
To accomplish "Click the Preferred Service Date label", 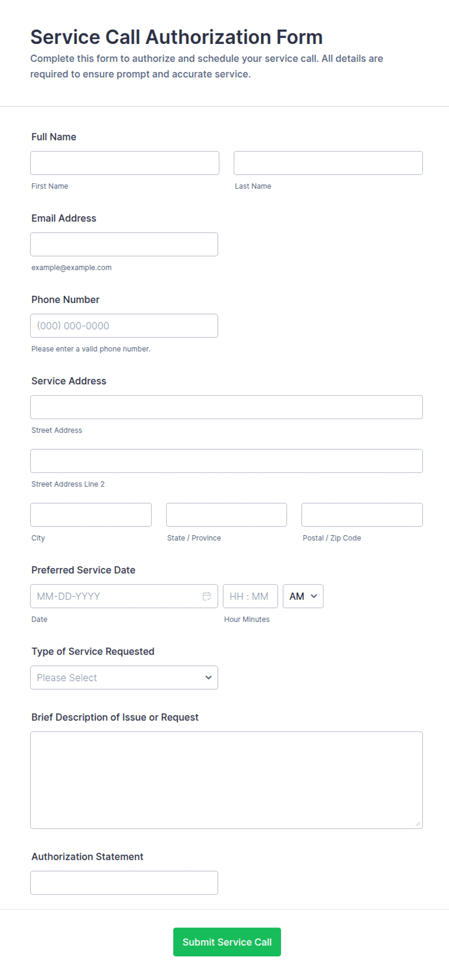I will click(x=84, y=570).
